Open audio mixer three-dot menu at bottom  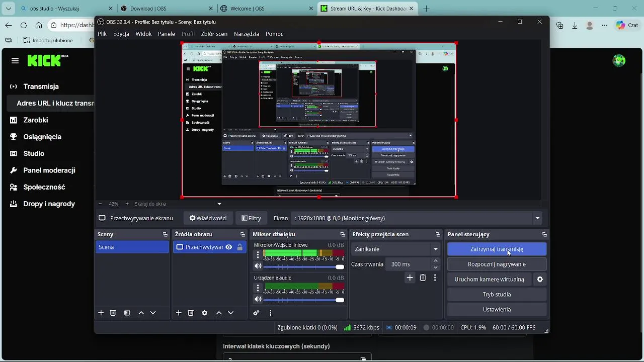270,313
